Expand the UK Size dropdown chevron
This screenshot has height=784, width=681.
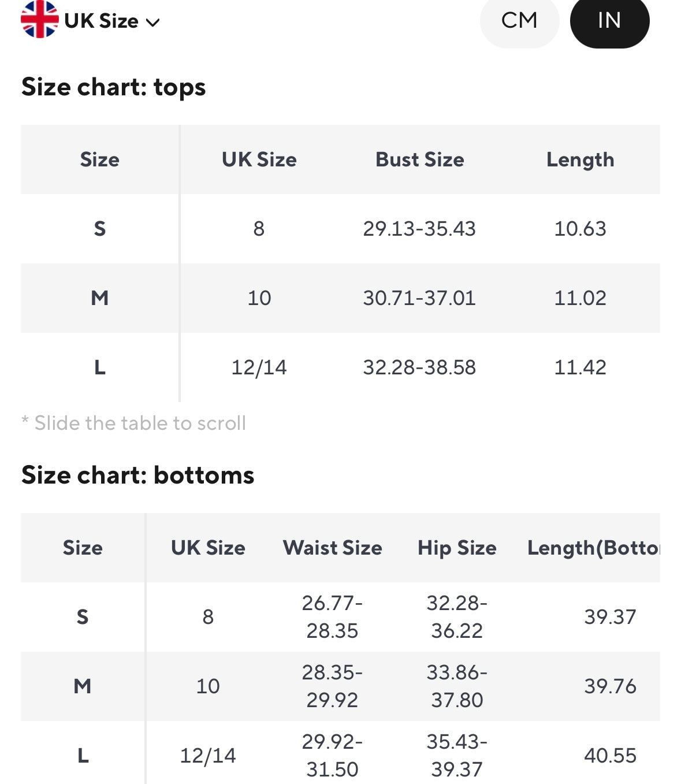point(152,23)
